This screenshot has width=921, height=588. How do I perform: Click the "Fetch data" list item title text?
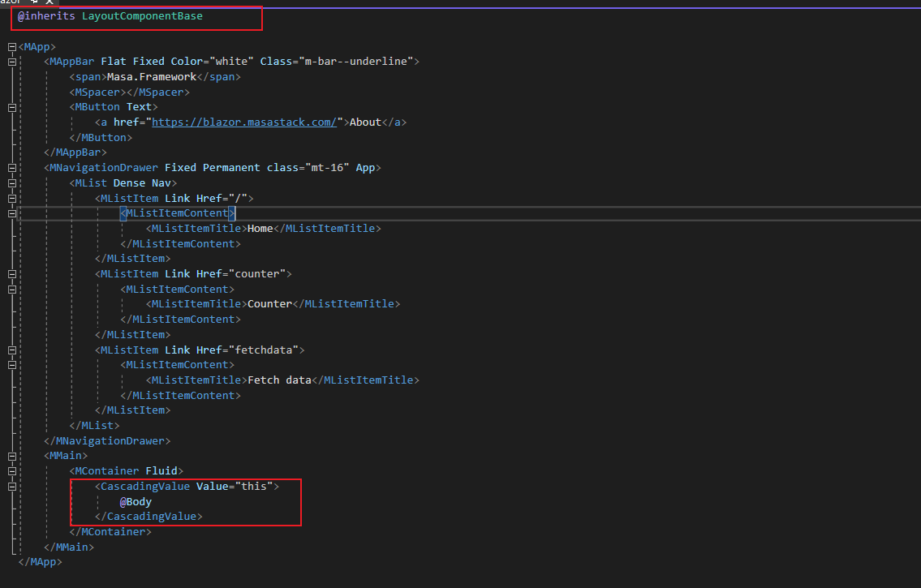click(279, 380)
